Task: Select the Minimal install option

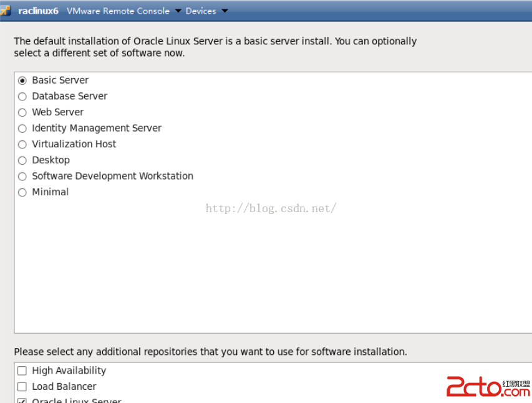Action: click(22, 192)
